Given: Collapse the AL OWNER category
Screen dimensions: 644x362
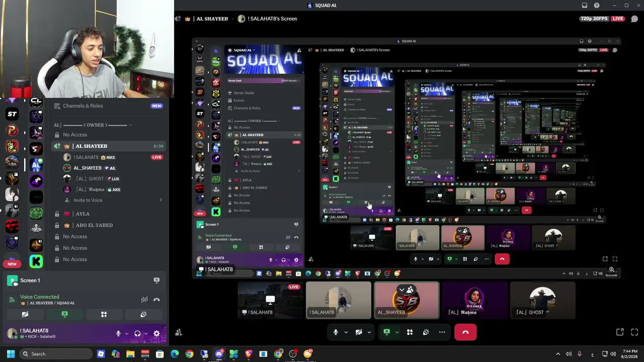Looking at the screenshot, I should coord(93,125).
